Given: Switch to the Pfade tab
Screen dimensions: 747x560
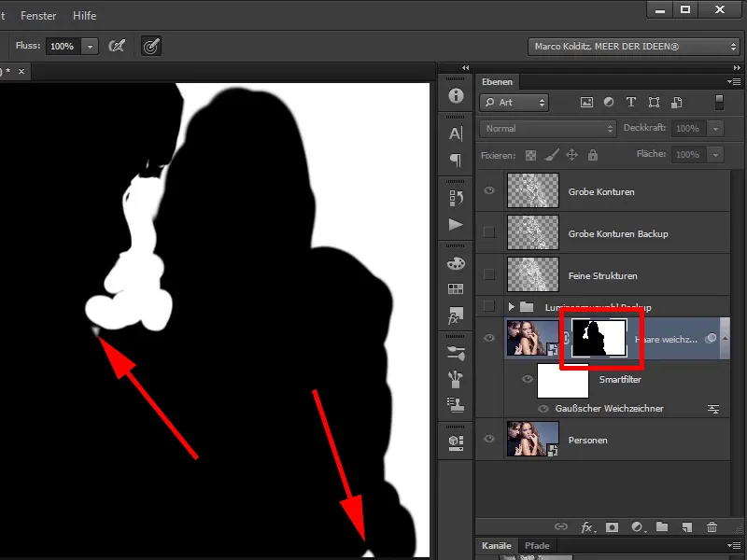Looking at the screenshot, I should 537,546.
